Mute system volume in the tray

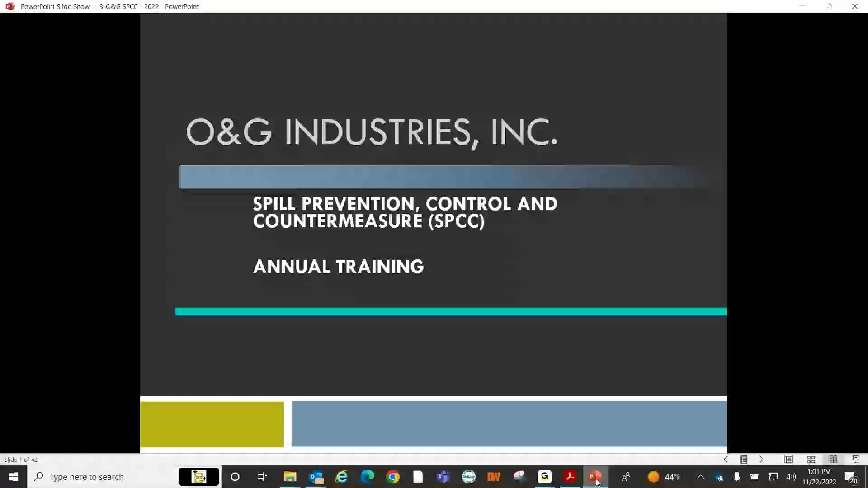point(791,477)
